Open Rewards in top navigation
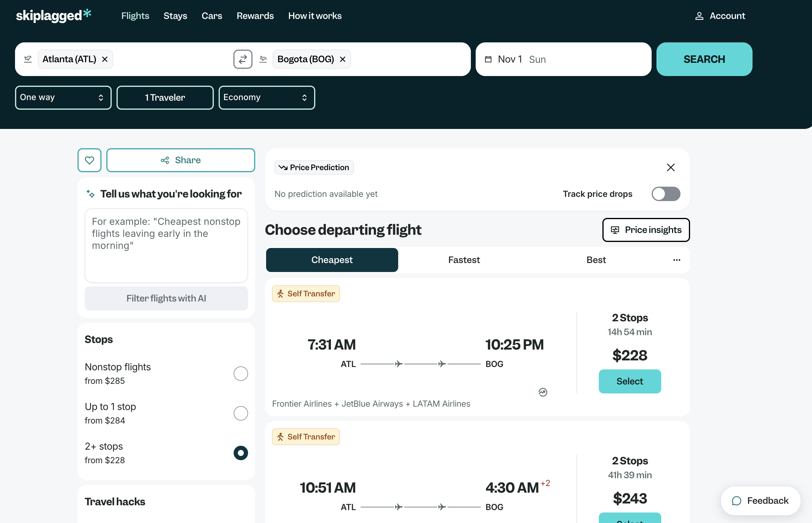The height and width of the screenshot is (523, 812). pos(255,16)
